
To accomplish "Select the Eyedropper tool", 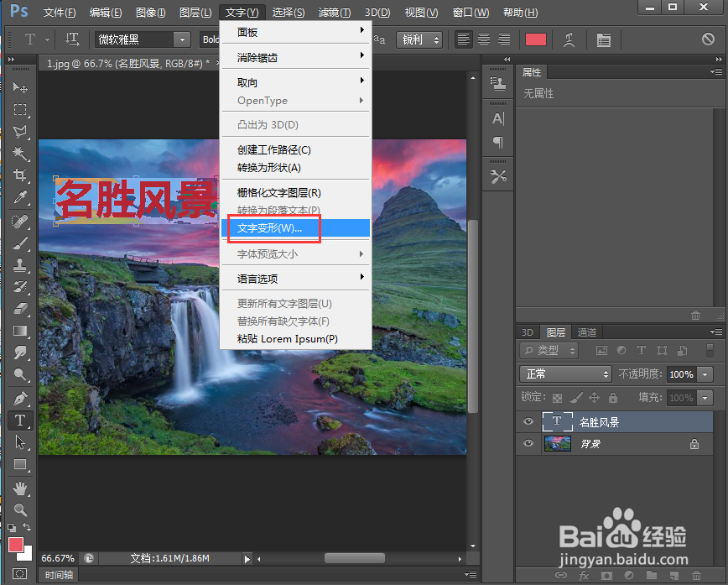I will coord(20,197).
